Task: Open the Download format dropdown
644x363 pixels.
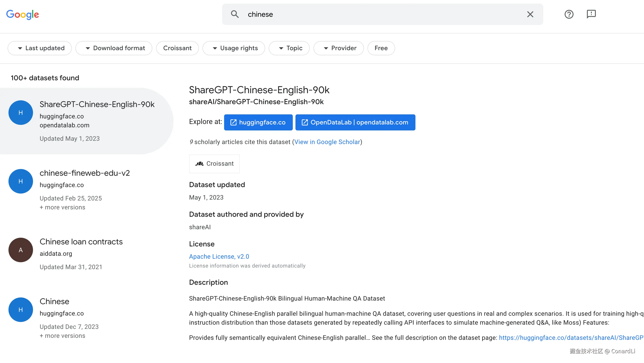Action: 114,48
